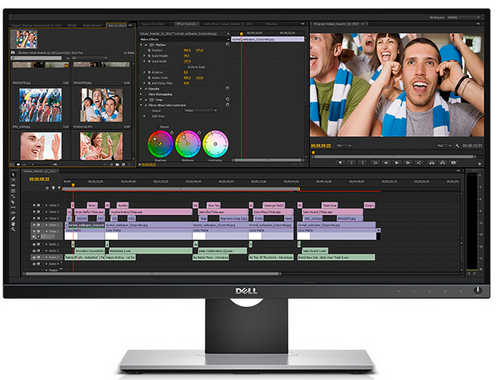This screenshot has width=499, height=380.
Task: Click the yellow timeline timecode field
Action: (39, 179)
